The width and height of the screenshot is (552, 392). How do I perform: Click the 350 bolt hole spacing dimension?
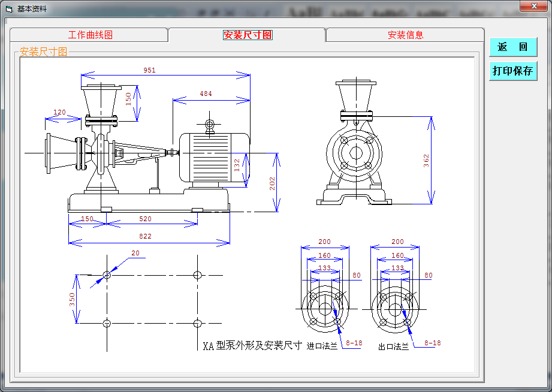pyautogui.click(x=72, y=299)
